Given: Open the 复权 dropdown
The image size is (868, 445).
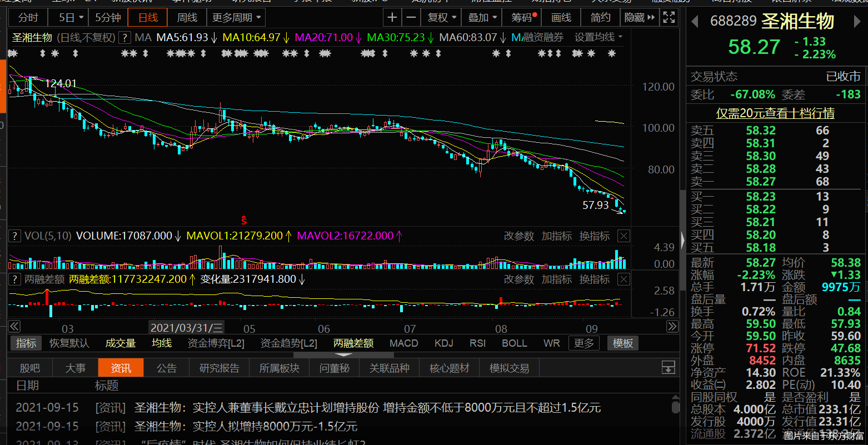Looking at the screenshot, I should click(x=441, y=18).
